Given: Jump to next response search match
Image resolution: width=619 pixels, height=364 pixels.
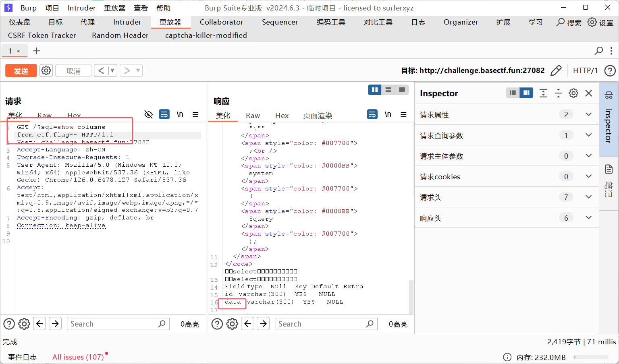Looking at the screenshot, I should pyautogui.click(x=263, y=324).
